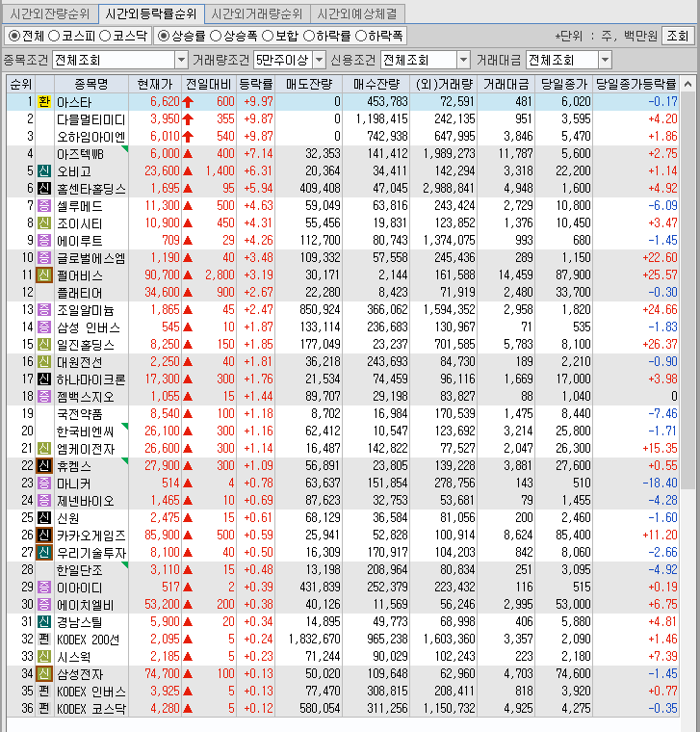
Task: Click 신 badge icon on 휴켐스 row
Action: coord(44,465)
